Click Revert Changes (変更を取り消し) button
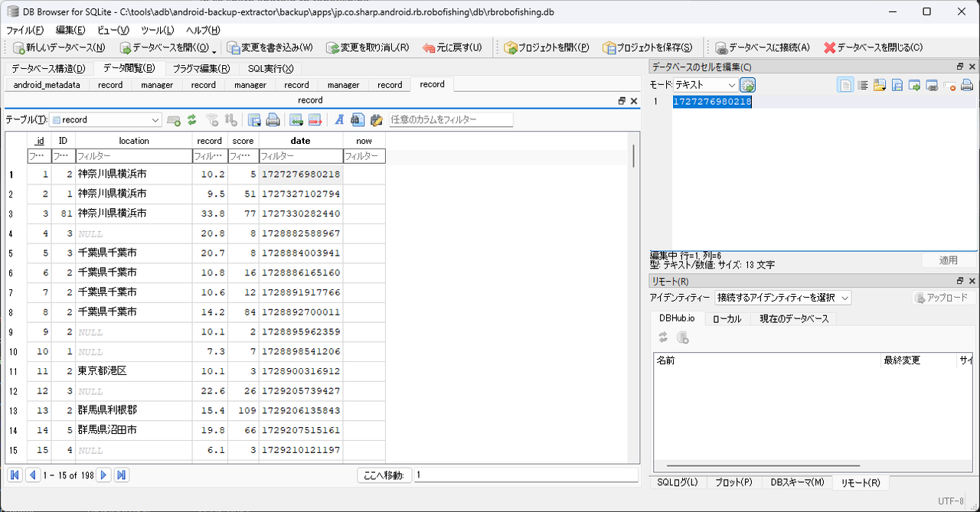980x512 pixels. pyautogui.click(x=367, y=47)
